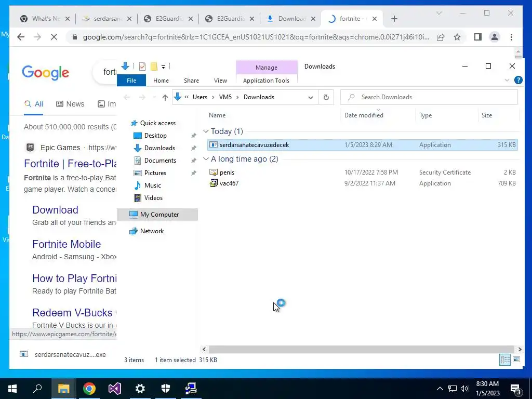Sort by the Size column header

486,115
